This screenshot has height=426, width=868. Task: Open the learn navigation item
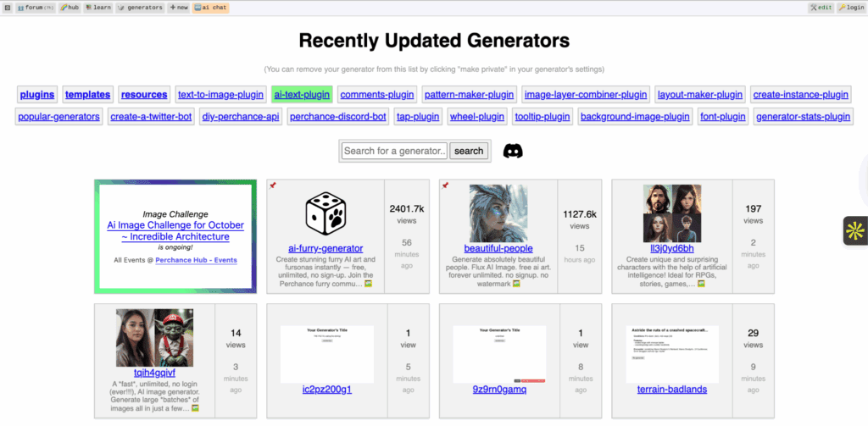[x=97, y=8]
